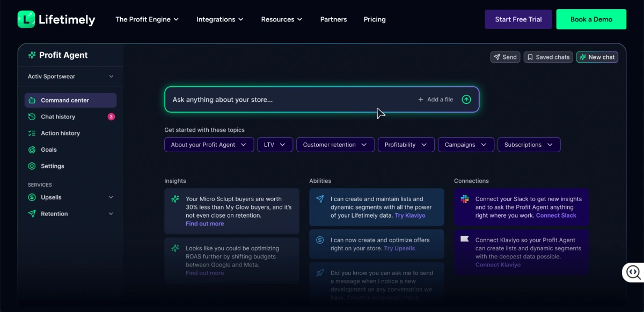Open the Integrations nav menu
This screenshot has height=312, width=644.
tap(220, 19)
